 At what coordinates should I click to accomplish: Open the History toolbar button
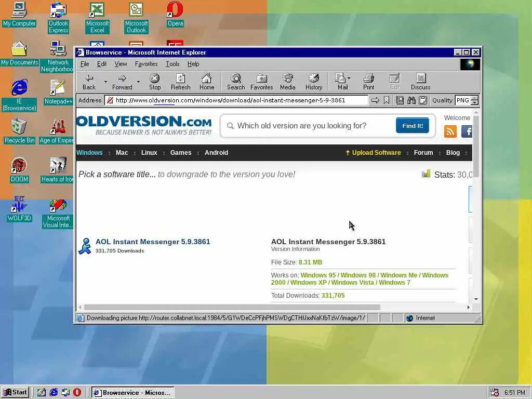coord(314,82)
